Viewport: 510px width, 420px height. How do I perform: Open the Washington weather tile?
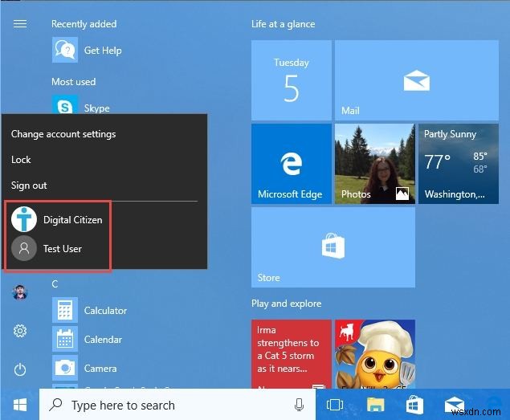click(459, 164)
